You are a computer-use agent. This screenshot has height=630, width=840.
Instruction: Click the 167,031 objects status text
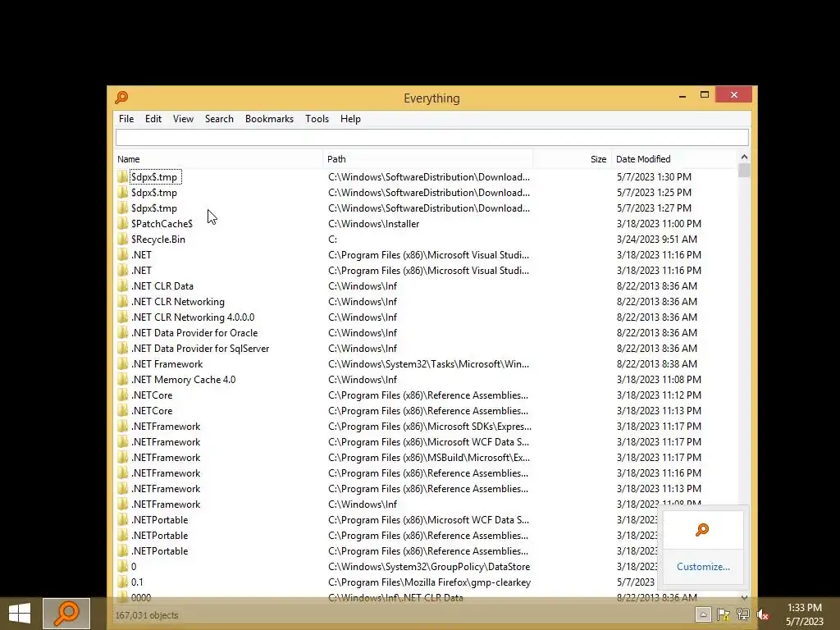tap(147, 615)
